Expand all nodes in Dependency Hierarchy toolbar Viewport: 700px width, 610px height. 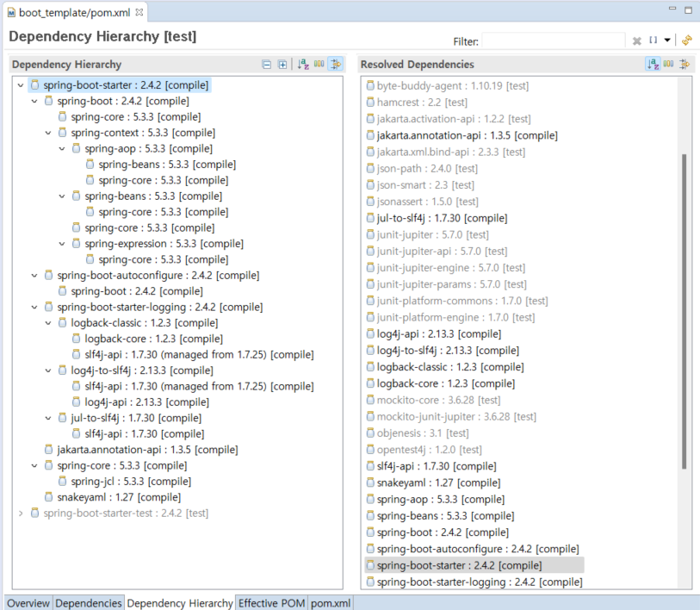[x=282, y=65]
